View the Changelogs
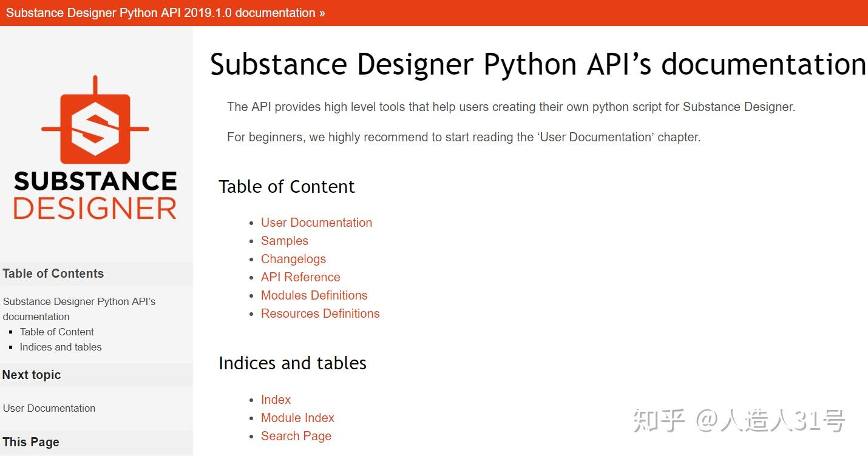The height and width of the screenshot is (456, 868). point(293,259)
